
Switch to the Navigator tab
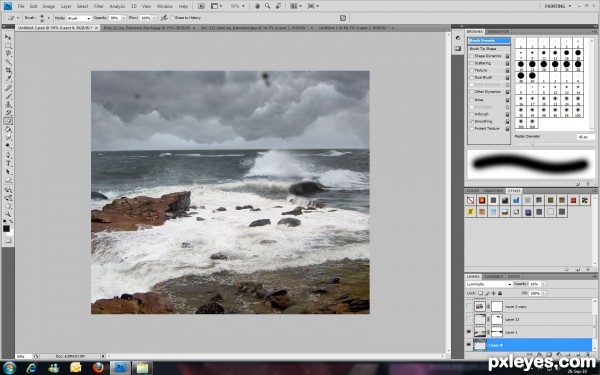pyautogui.click(x=498, y=31)
